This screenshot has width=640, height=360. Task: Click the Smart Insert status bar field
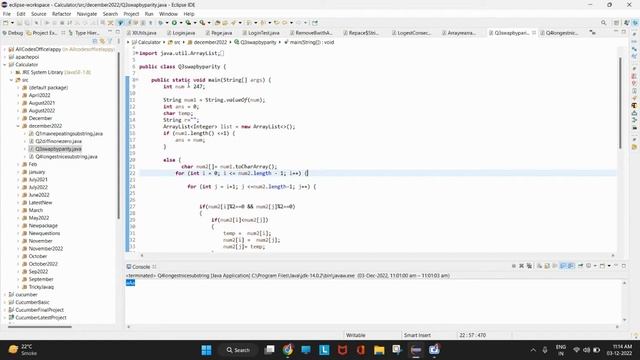click(x=417, y=335)
